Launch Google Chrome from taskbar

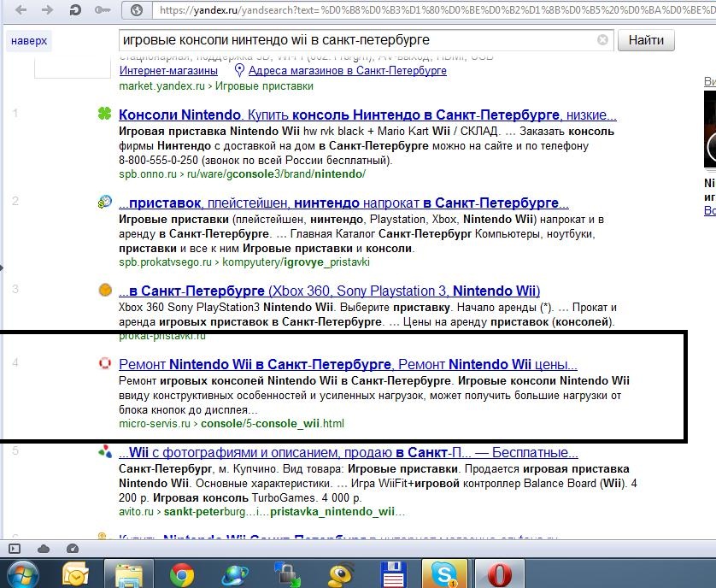click(182, 575)
